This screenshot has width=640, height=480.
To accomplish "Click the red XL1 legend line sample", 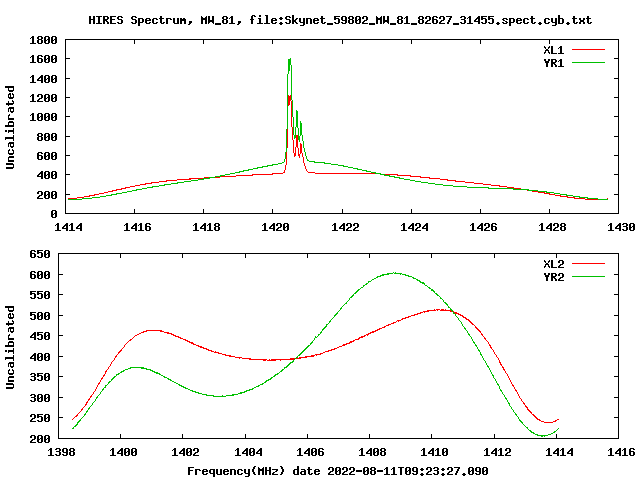I will (x=588, y=50).
